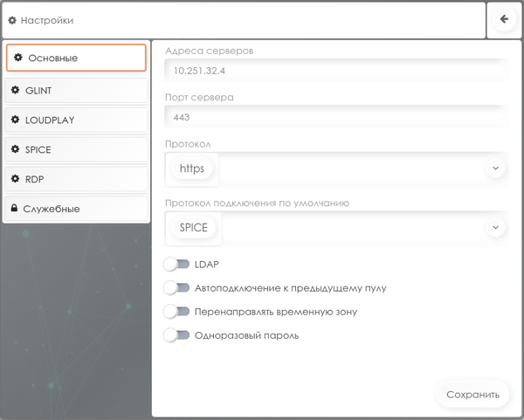Click the Адреса серверов input field
The width and height of the screenshot is (524, 420).
pyautogui.click(x=335, y=70)
